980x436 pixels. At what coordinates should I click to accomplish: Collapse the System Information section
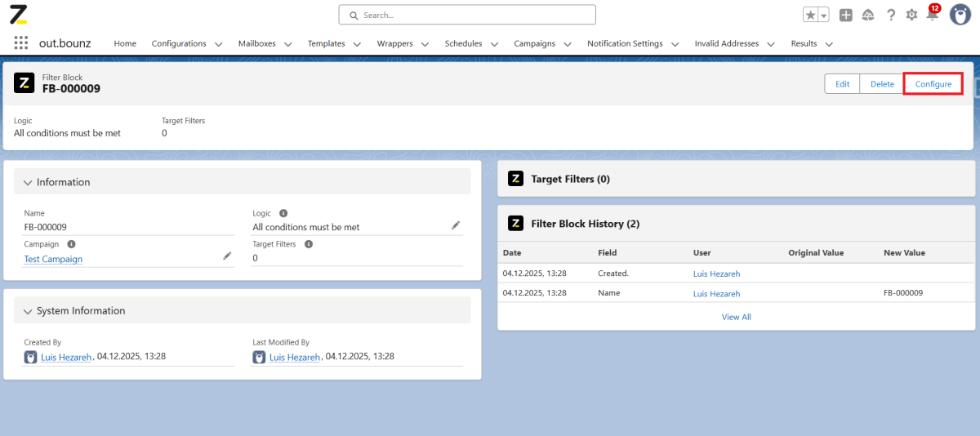29,311
